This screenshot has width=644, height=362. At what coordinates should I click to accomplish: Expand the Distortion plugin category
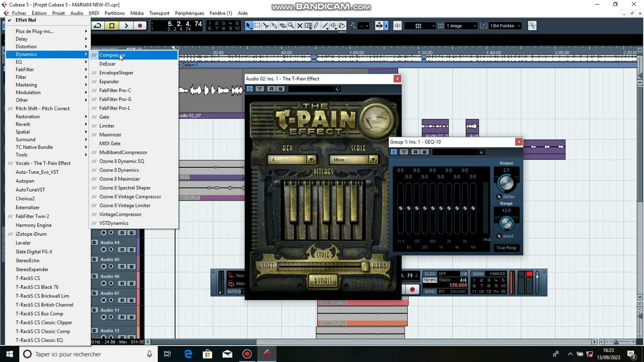pos(48,46)
